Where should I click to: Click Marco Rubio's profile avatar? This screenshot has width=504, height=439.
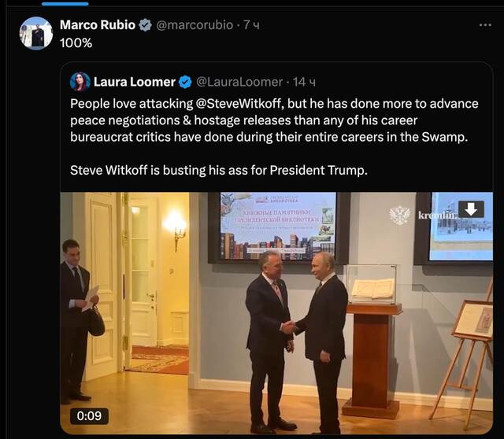pyautogui.click(x=36, y=32)
